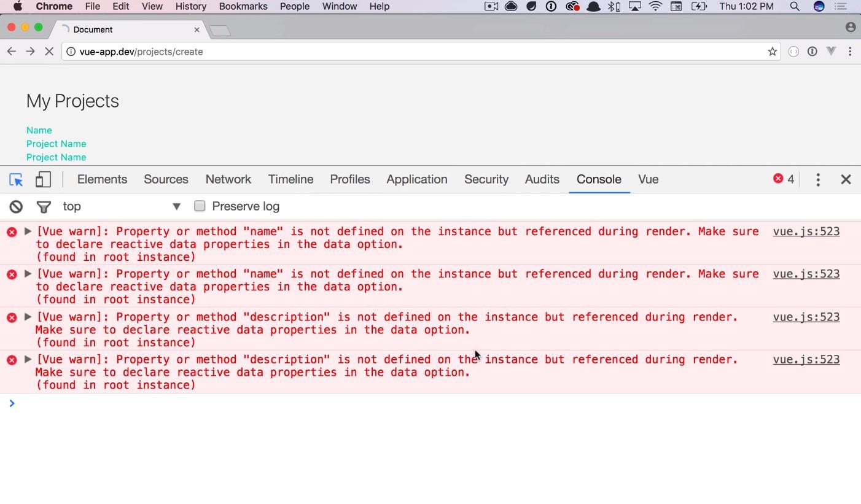Click the red error count indicator

[784, 179]
